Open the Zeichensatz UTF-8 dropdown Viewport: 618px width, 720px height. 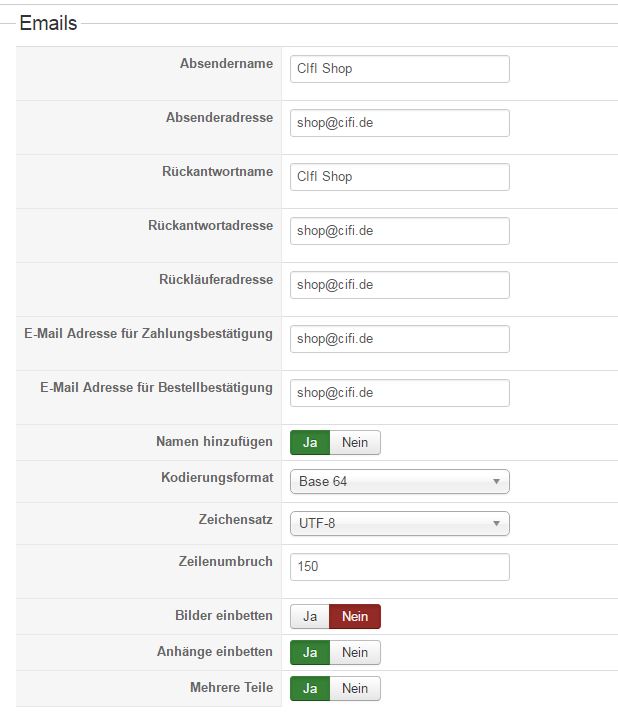click(x=399, y=524)
